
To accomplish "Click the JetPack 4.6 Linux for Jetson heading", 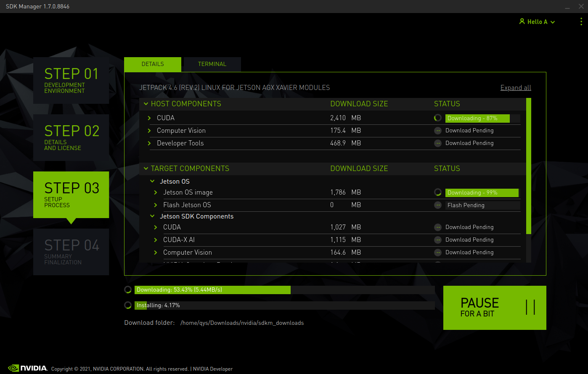I will click(235, 88).
